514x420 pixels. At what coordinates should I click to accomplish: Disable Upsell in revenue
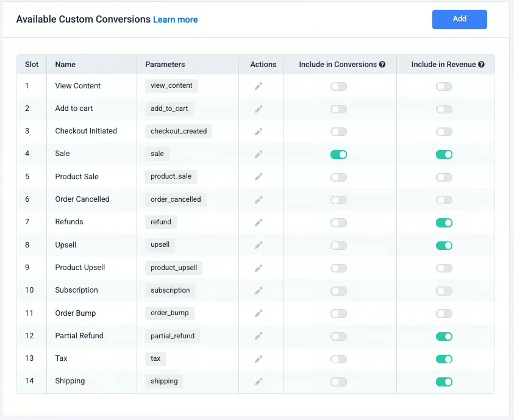(444, 246)
